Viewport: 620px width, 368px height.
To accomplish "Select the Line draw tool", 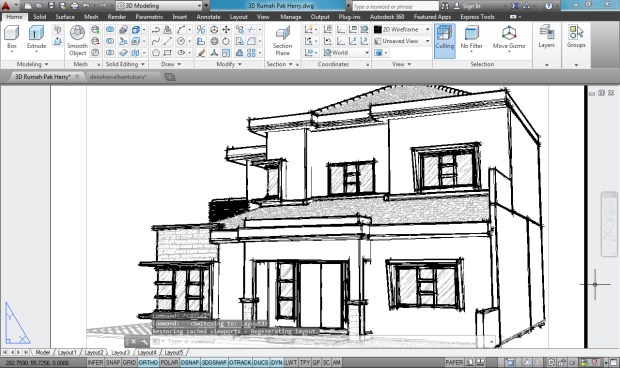I will [x=168, y=41].
